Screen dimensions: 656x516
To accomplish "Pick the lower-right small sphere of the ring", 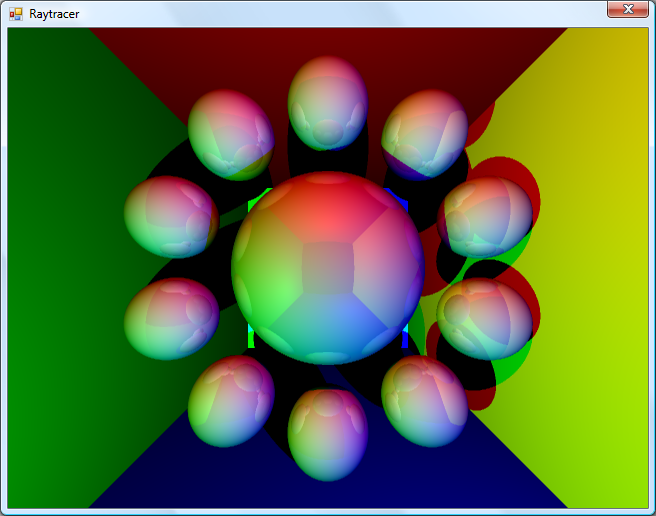I will 424,400.
